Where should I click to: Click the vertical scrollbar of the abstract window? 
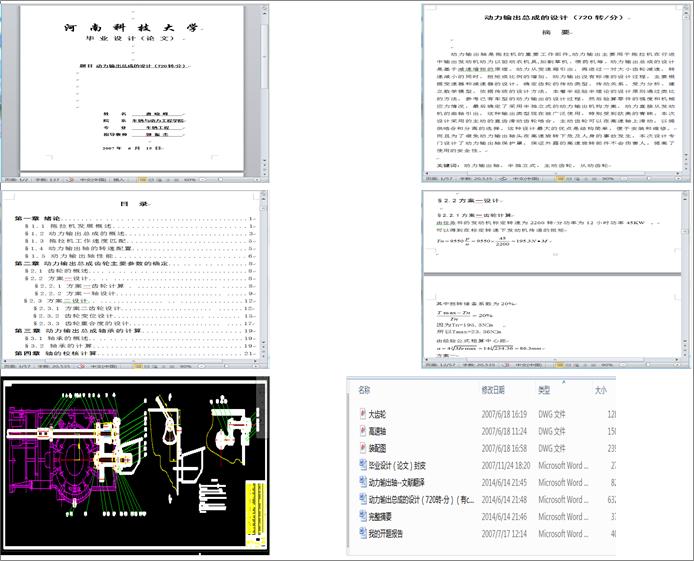(x=685, y=88)
